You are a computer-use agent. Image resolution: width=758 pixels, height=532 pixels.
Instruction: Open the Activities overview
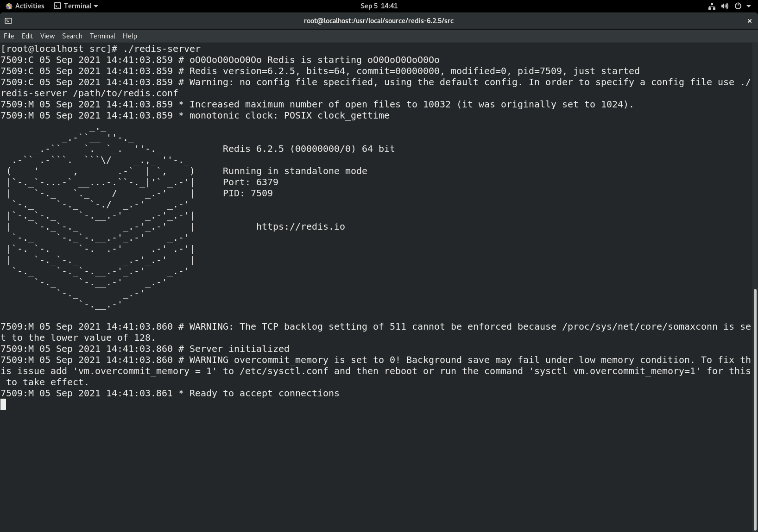pos(25,6)
